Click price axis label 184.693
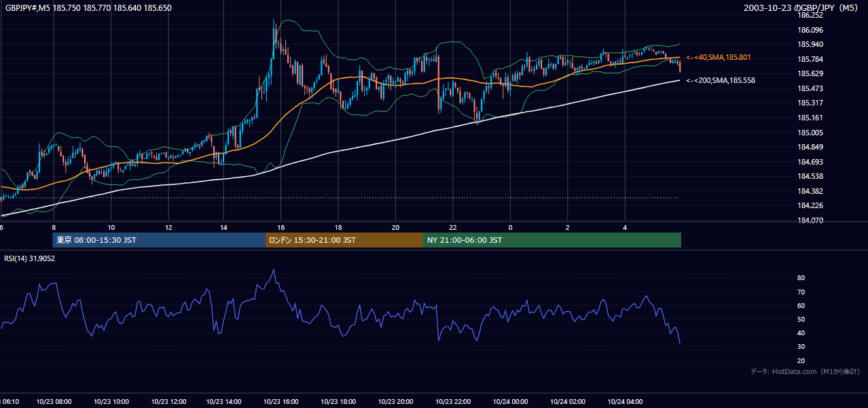This screenshot has width=868, height=408. (810, 162)
